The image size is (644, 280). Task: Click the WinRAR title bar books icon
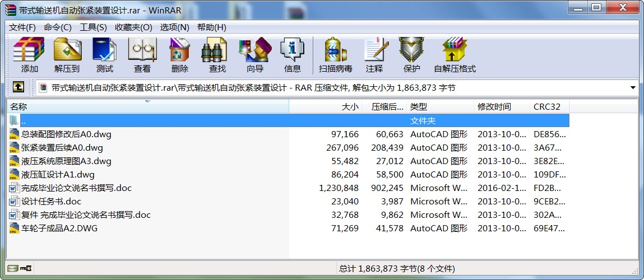pyautogui.click(x=11, y=10)
